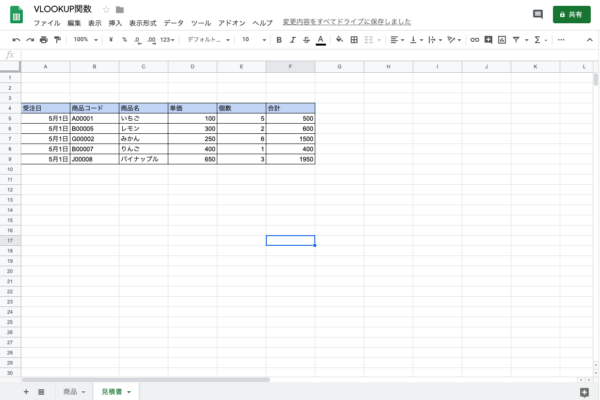This screenshot has height=400, width=600.
Task: Select column F header
Action: coord(290,67)
